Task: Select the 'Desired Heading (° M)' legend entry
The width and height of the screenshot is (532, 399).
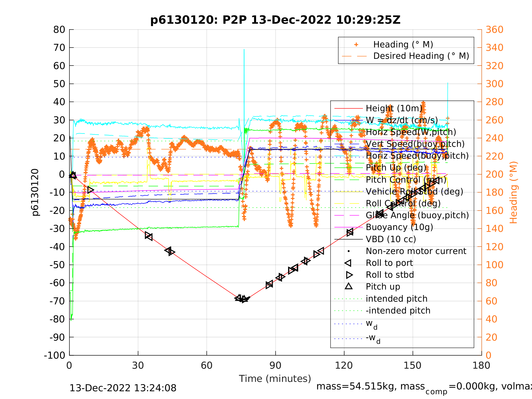Action: pyautogui.click(x=421, y=56)
